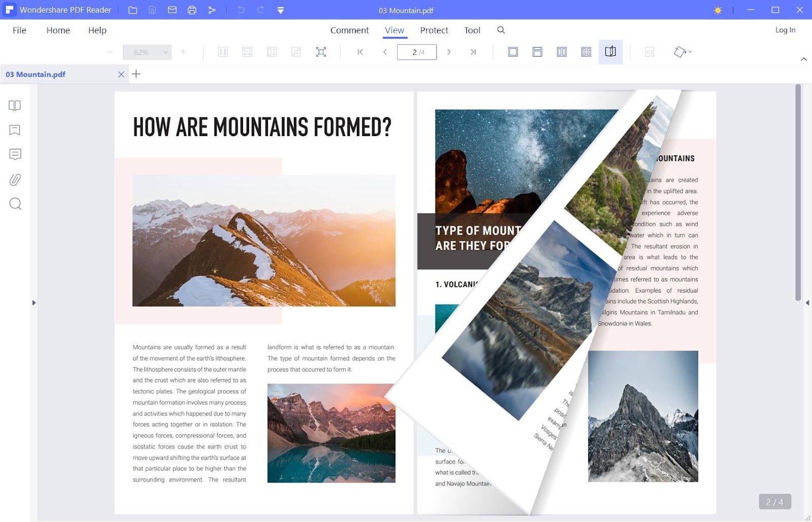Image resolution: width=812 pixels, height=522 pixels.
Task: Go to the first page
Action: pyautogui.click(x=360, y=52)
